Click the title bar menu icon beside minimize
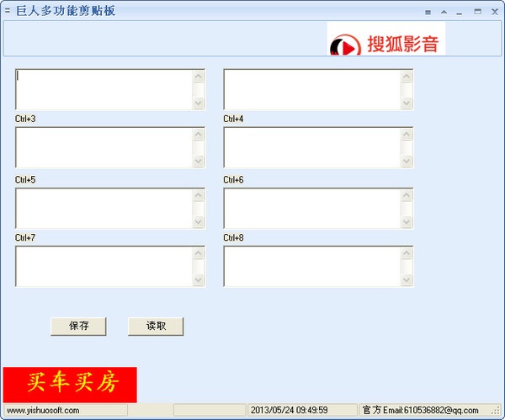Image resolution: width=505 pixels, height=420 pixels. coord(428,13)
